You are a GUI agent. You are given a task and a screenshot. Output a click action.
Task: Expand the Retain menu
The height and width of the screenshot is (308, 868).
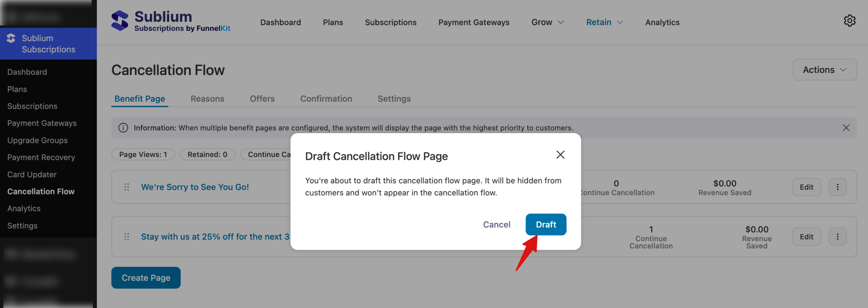pos(604,22)
